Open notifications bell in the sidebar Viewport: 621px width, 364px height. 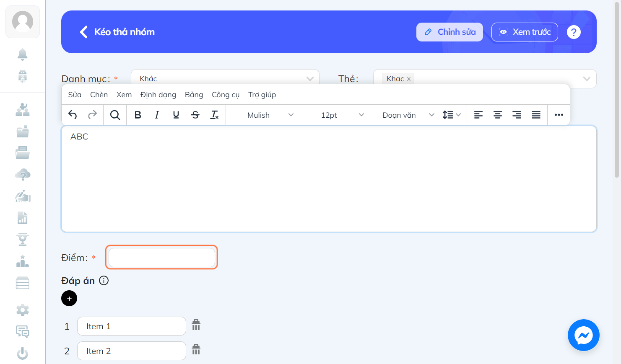(x=23, y=54)
